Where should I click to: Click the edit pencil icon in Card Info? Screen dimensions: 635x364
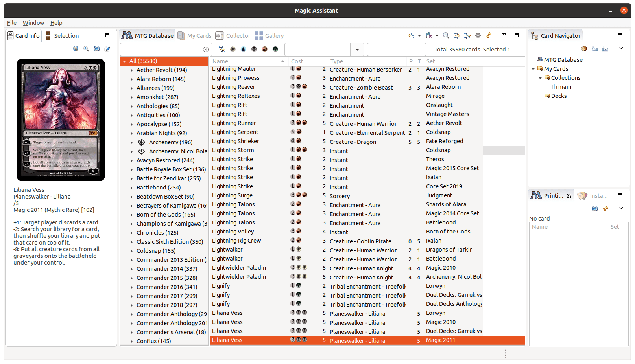[107, 49]
